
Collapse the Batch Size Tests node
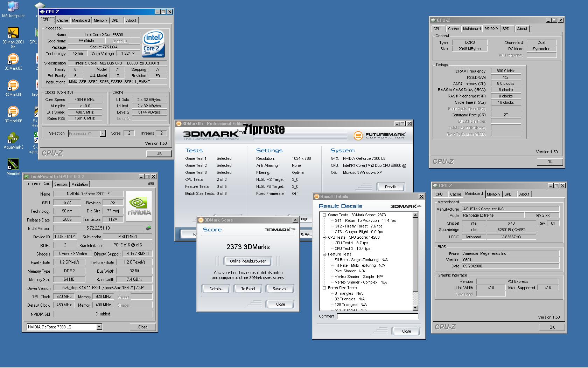[x=324, y=288]
